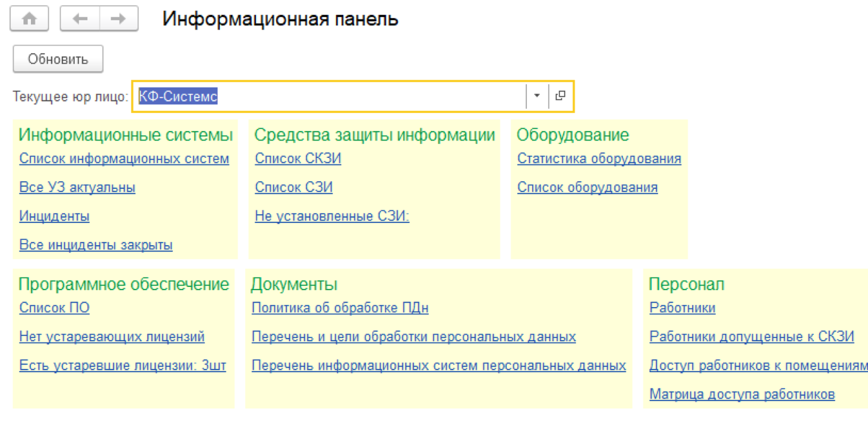The height and width of the screenshot is (434, 868).
Task: Click the Информационные системы section heading
Action: pos(126,135)
